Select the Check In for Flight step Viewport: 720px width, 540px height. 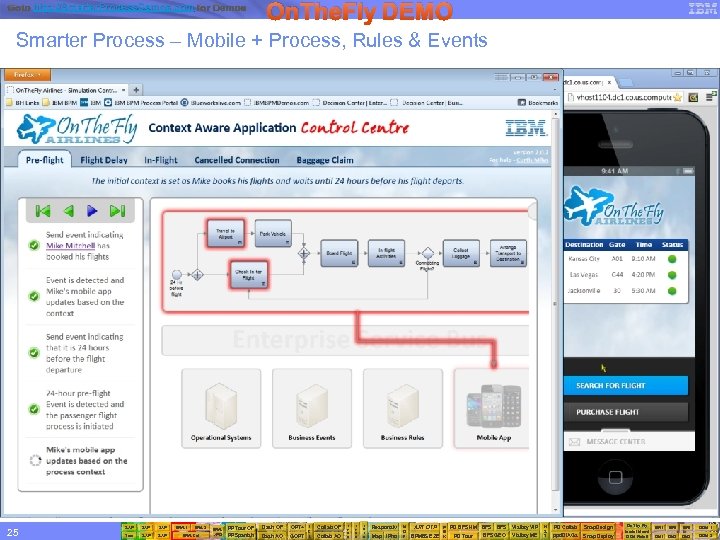click(x=248, y=275)
